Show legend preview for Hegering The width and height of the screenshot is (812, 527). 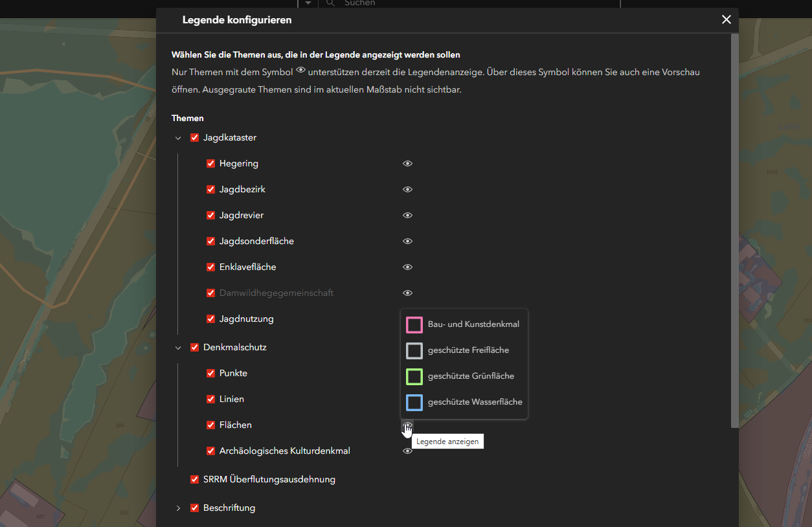click(x=407, y=164)
